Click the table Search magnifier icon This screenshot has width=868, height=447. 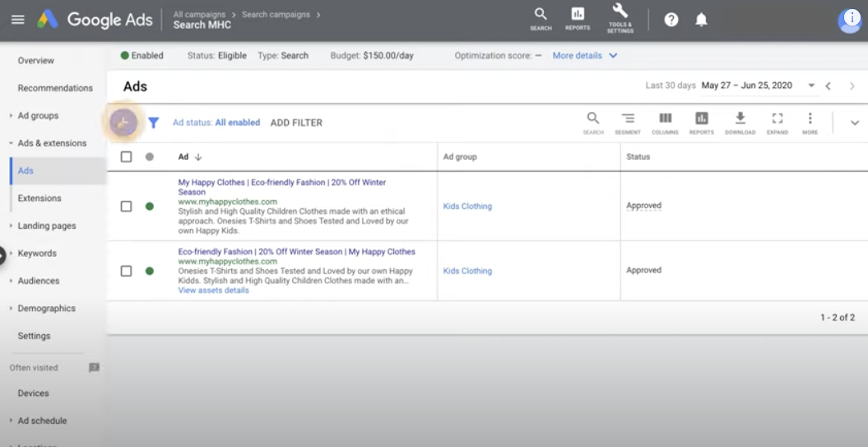(x=593, y=123)
